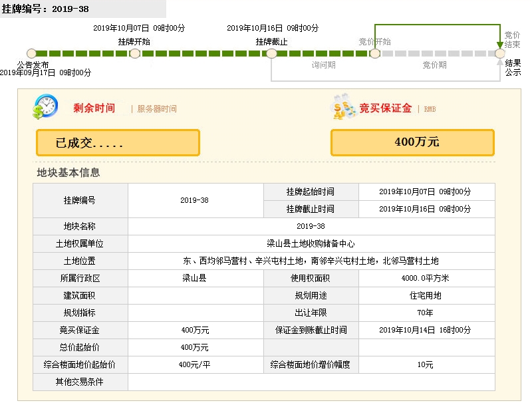Viewport: 532px width, 403px height.
Task: Click the 公告发布 timeline circle marker
Action: (31, 53)
